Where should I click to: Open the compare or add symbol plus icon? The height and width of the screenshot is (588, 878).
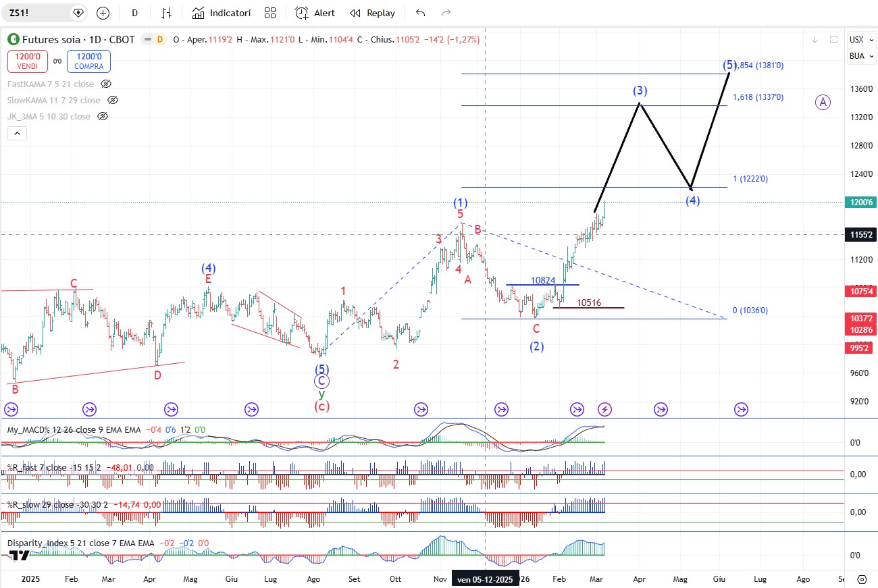tap(103, 13)
